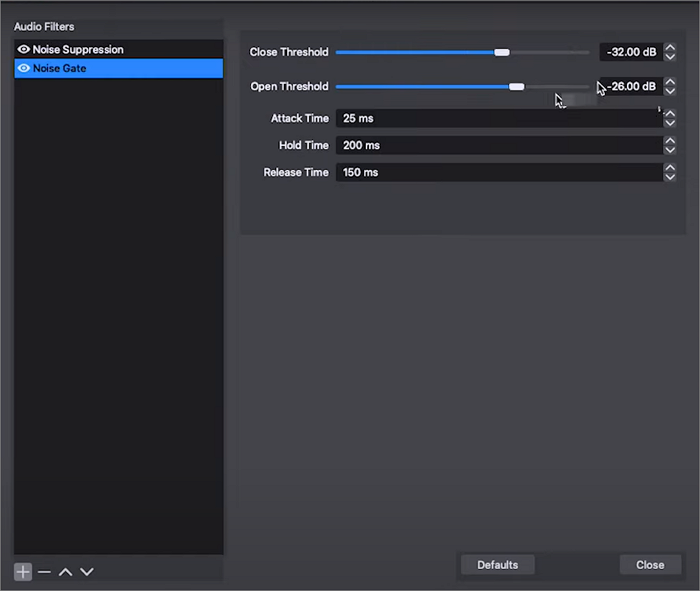The image size is (700, 591).
Task: Adjust Attack Time with stepper arrows
Action: tap(670, 118)
